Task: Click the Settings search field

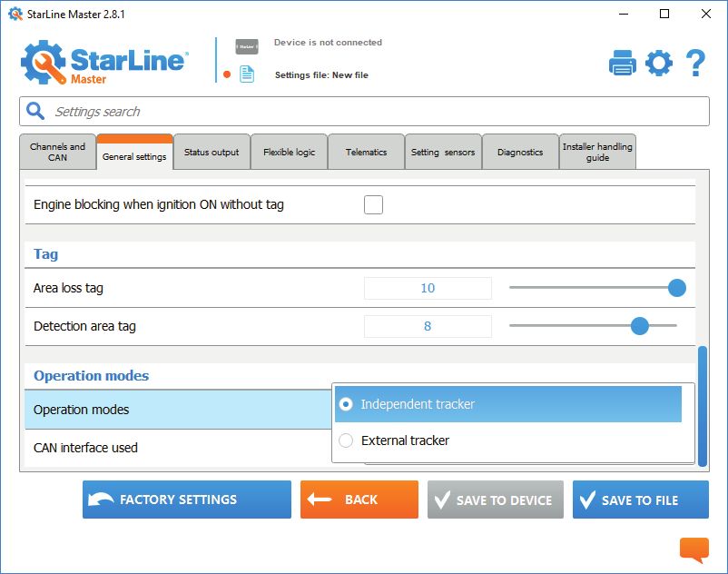Action: [x=364, y=112]
